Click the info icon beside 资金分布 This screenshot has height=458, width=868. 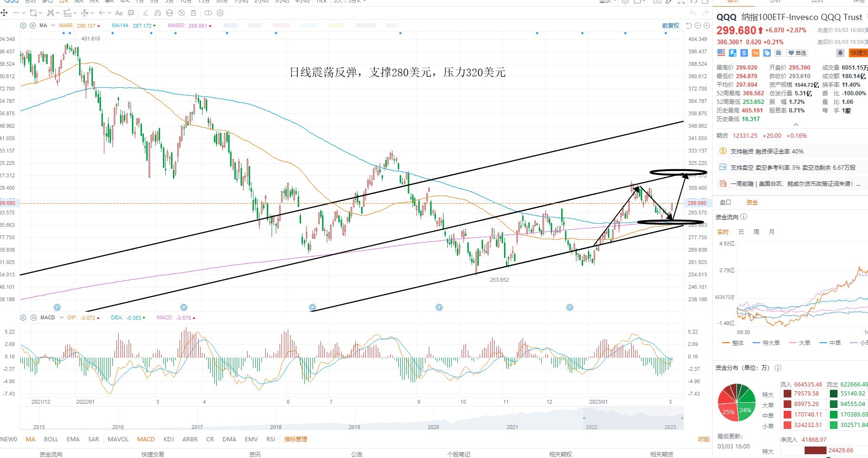778,368
